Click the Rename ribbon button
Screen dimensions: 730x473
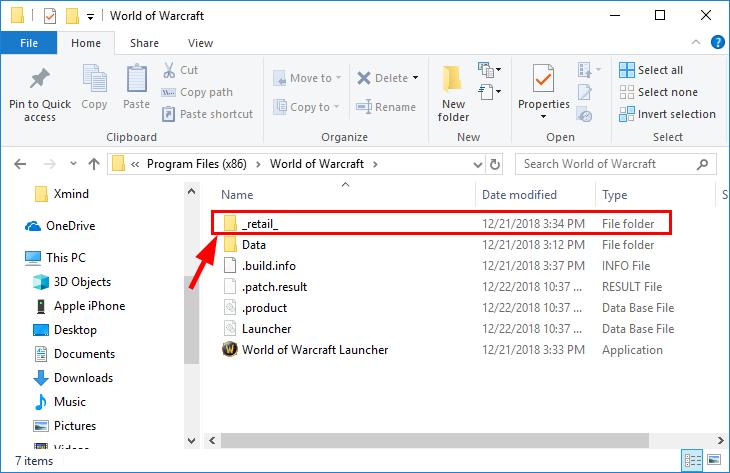(386, 107)
